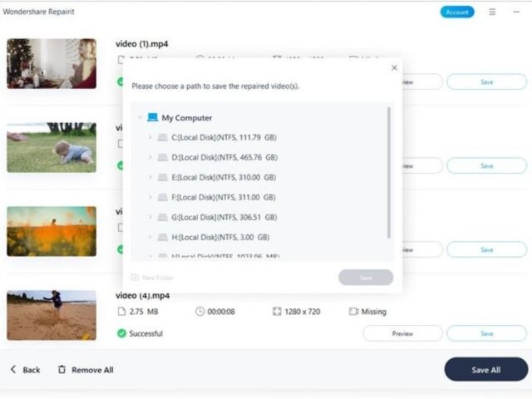Click the Back arrow icon
The height and width of the screenshot is (399, 532).
(x=13, y=369)
